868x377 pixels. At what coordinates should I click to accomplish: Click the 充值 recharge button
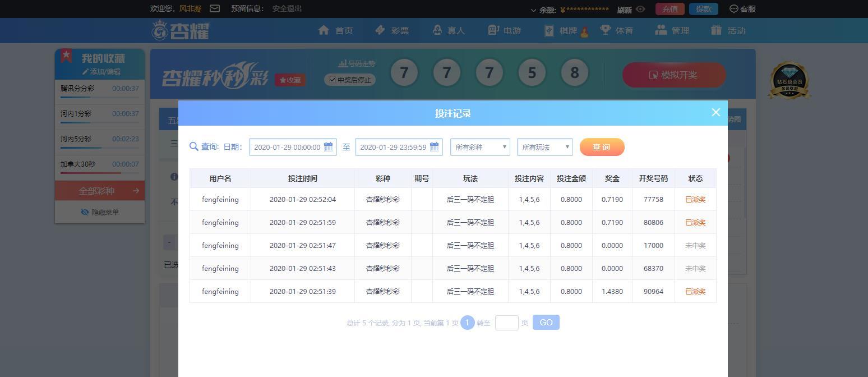pos(670,9)
